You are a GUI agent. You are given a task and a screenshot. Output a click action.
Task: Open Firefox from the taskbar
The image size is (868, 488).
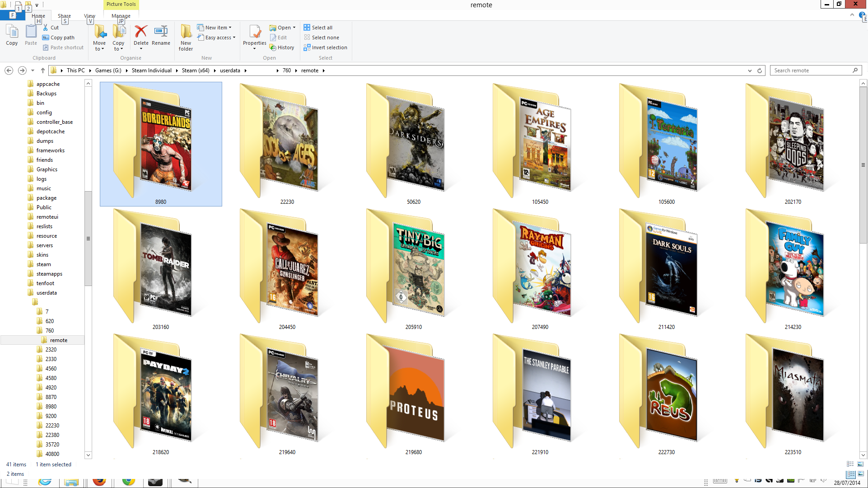tap(99, 482)
